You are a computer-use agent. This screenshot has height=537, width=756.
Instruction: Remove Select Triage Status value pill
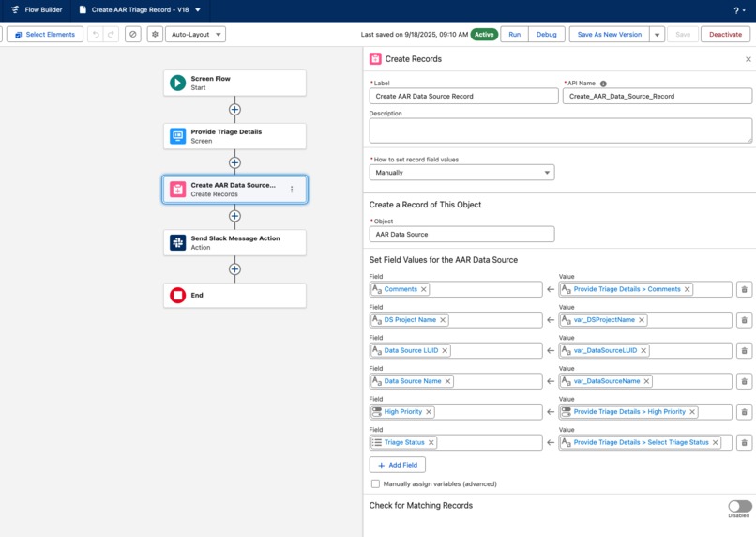coord(715,442)
